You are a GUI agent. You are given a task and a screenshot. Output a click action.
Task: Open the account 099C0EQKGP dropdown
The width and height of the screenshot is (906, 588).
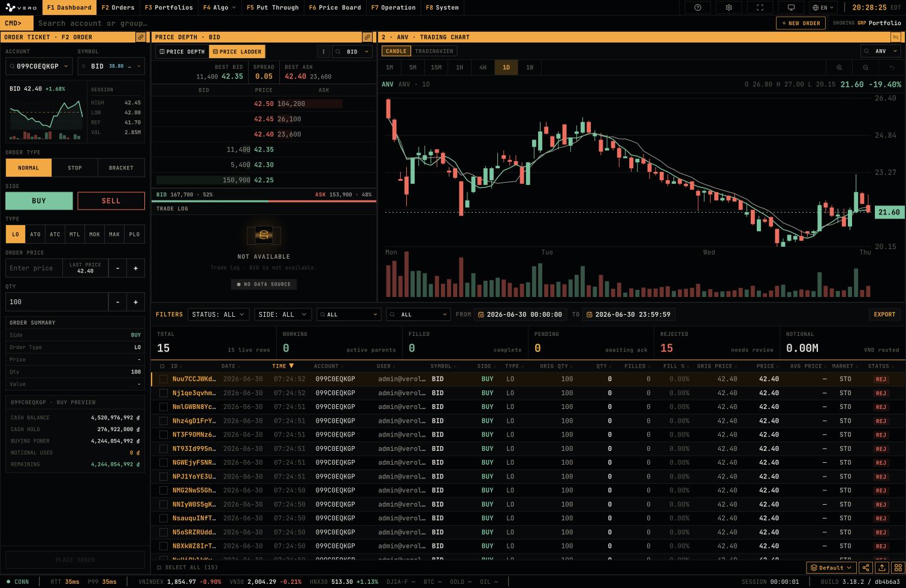click(39, 66)
